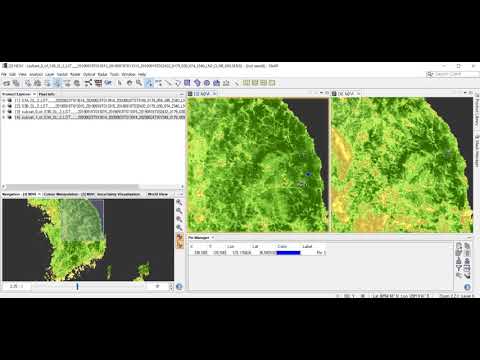Activate the [4] NDVI image tab

(x=345, y=94)
